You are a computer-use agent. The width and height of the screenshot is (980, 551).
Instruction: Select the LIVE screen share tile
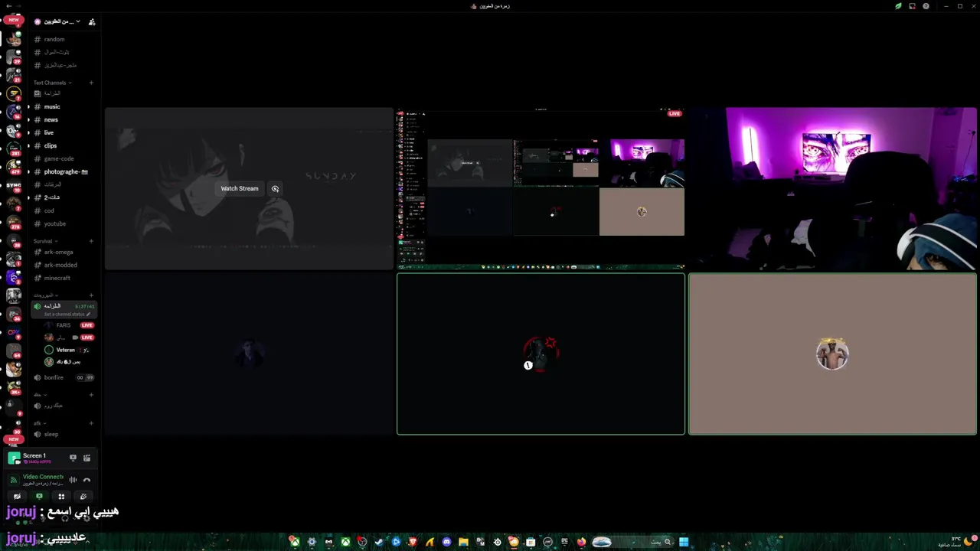[x=541, y=188]
